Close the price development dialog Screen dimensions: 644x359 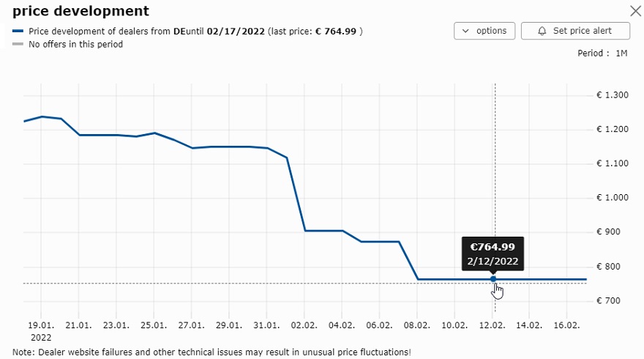coord(636,11)
